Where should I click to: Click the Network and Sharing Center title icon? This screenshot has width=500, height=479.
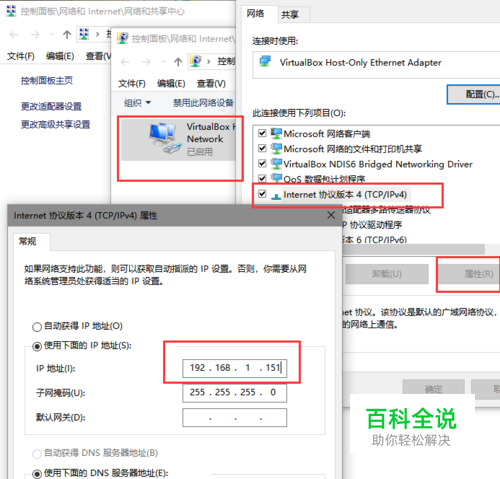point(11,11)
